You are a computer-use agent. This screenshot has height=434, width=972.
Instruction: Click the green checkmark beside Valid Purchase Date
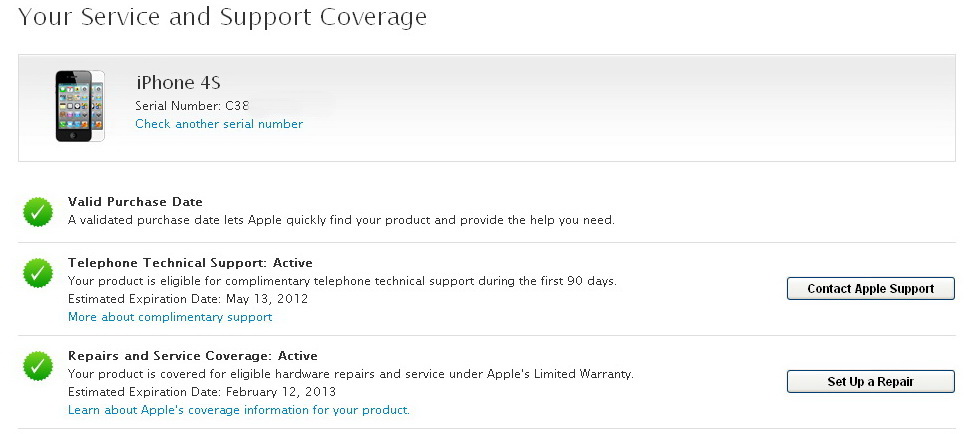pyautogui.click(x=38, y=212)
